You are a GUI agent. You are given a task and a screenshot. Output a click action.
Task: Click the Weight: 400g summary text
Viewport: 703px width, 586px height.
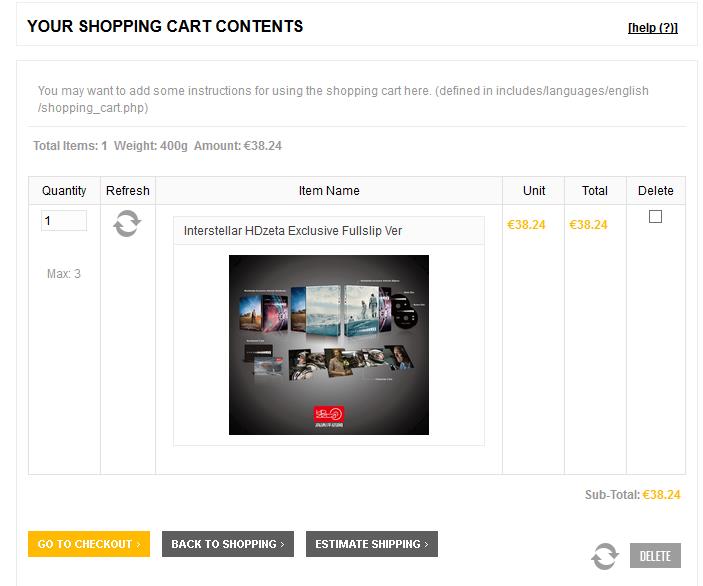[151, 146]
